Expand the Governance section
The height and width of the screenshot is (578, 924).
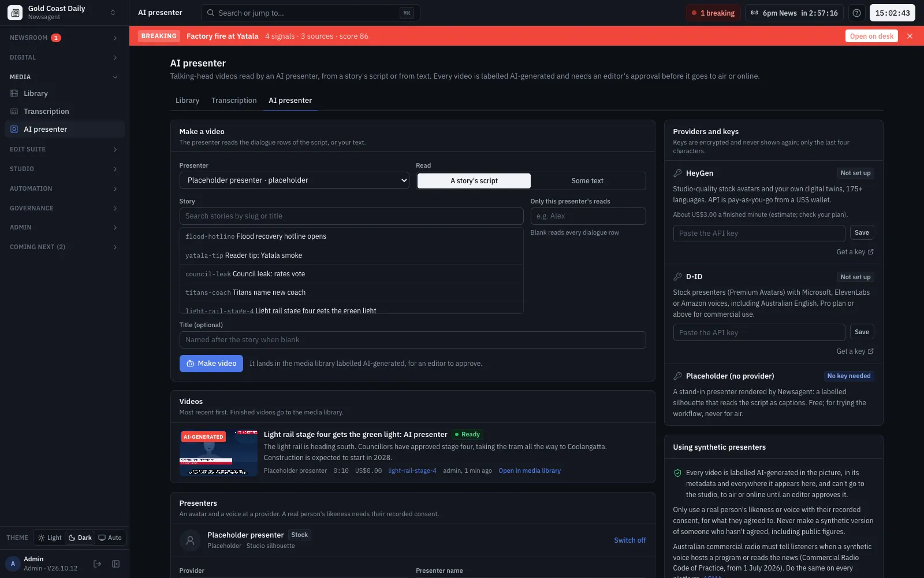point(65,208)
